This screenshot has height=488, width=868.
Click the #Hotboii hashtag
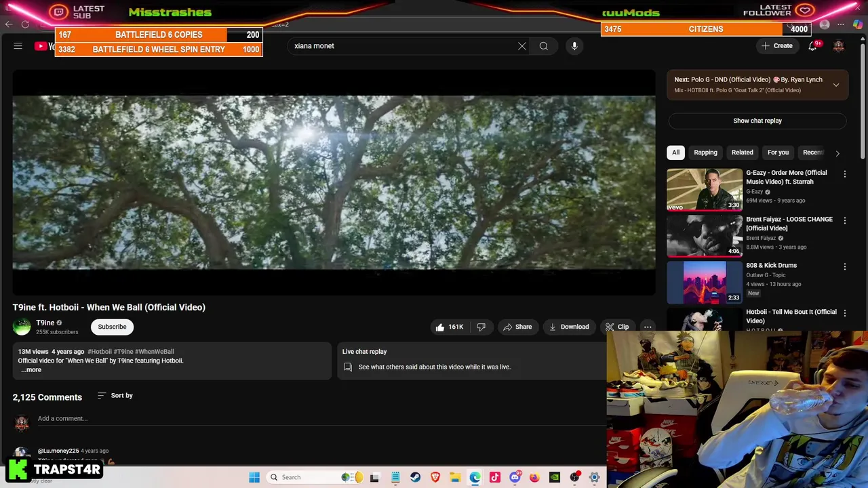(99, 352)
